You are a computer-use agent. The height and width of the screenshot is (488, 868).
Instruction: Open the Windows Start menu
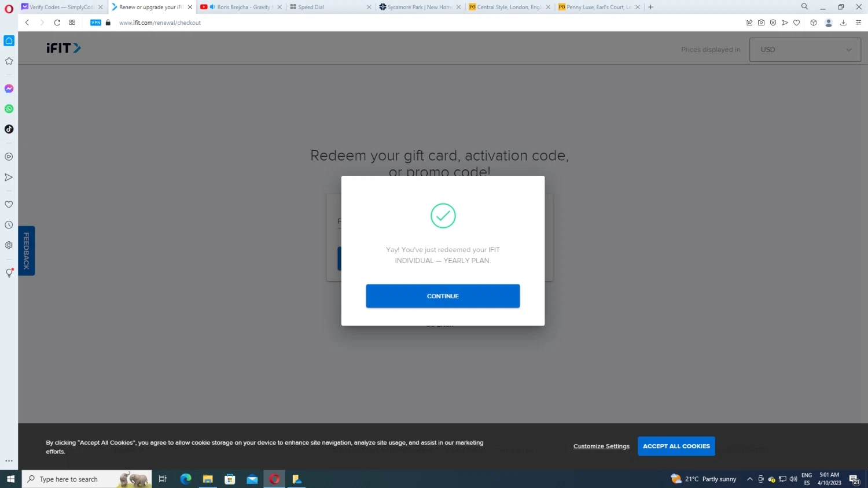[x=10, y=479]
